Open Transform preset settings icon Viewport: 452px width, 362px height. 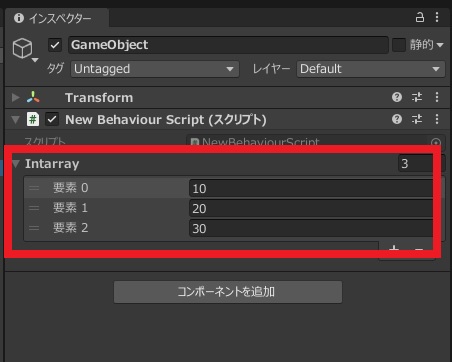tap(417, 97)
